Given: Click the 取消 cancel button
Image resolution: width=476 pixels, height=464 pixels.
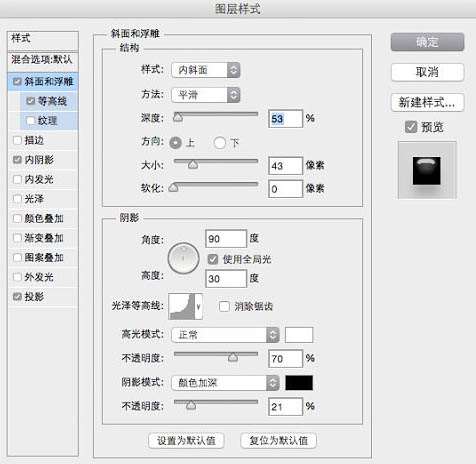Looking at the screenshot, I should [427, 72].
